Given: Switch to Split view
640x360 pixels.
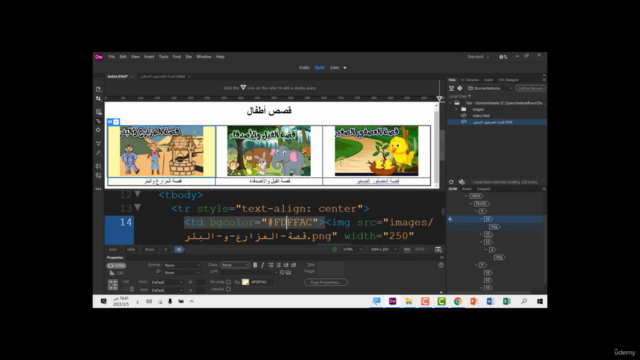Looking at the screenshot, I should [320, 67].
